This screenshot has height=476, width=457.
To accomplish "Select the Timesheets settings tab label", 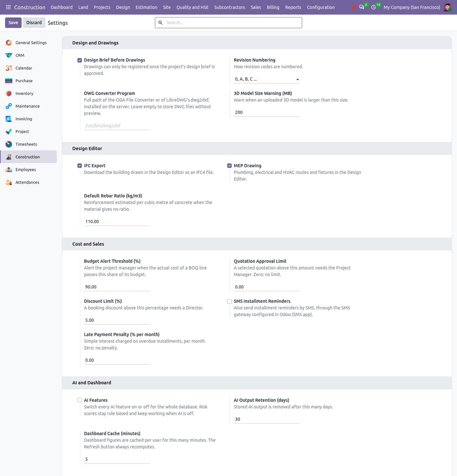I will [x=26, y=144].
